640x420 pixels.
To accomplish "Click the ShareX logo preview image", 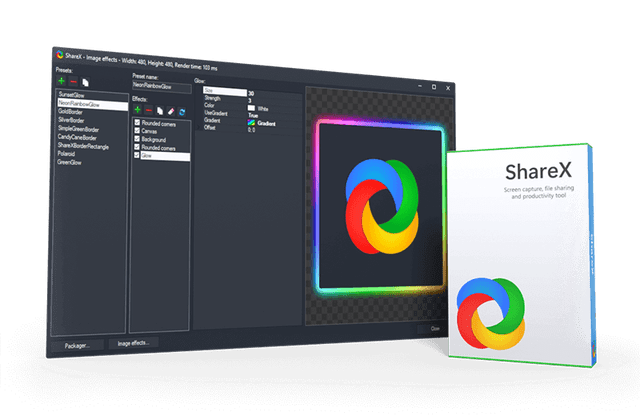I will pyautogui.click(x=381, y=206).
